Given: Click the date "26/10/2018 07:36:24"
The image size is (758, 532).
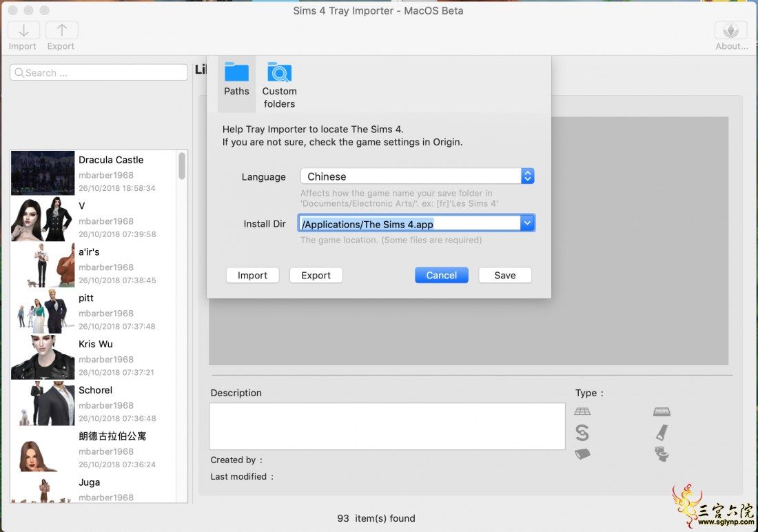Looking at the screenshot, I should [x=117, y=464].
